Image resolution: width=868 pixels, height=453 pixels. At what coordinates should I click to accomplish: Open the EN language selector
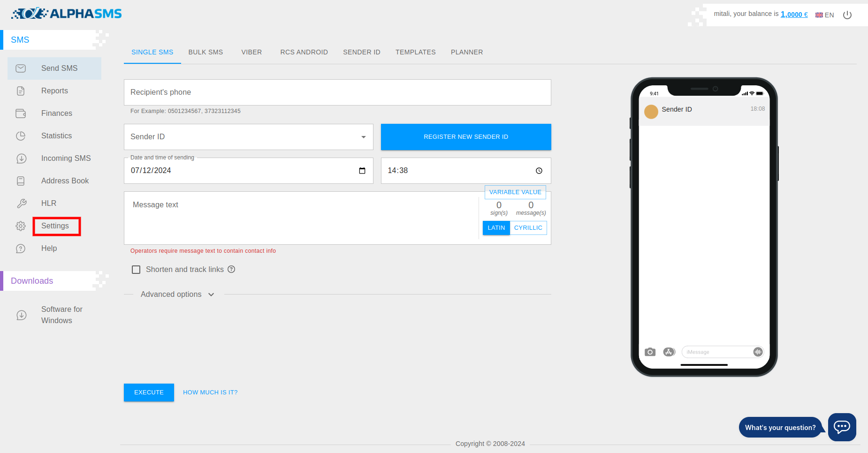(824, 15)
